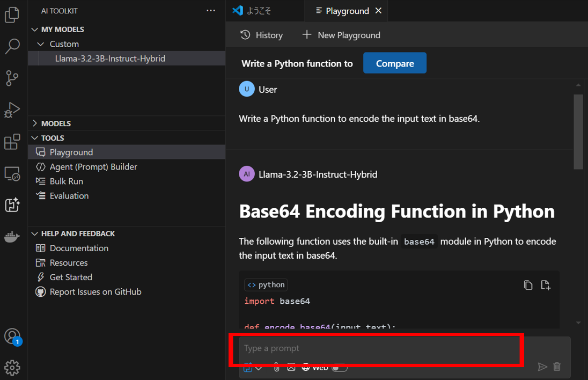
Task: Open dropdown arrow beside prompt options icon
Action: point(259,368)
